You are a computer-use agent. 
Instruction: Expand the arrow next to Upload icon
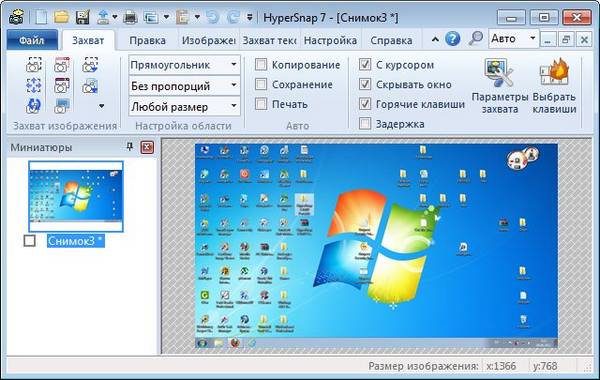pyautogui.click(x=114, y=17)
